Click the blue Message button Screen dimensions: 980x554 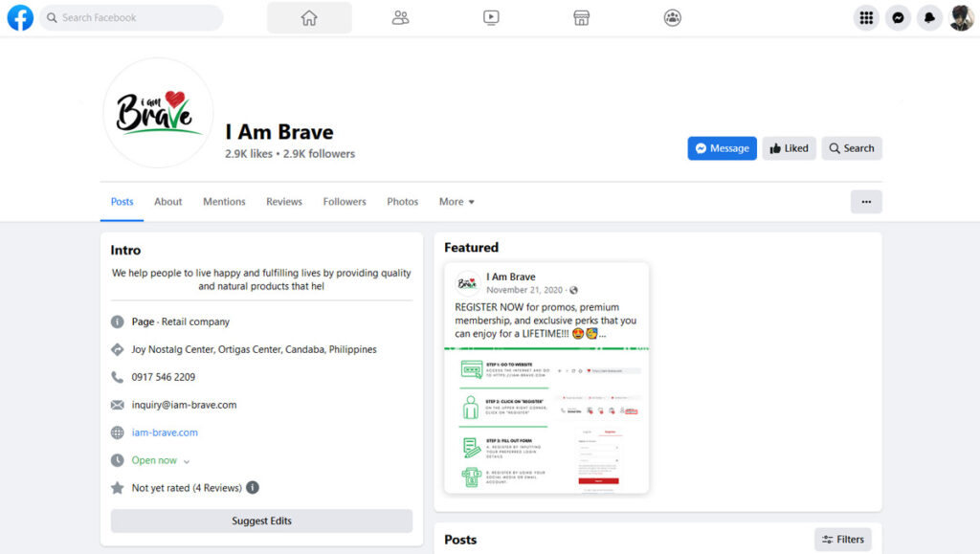pyautogui.click(x=722, y=148)
